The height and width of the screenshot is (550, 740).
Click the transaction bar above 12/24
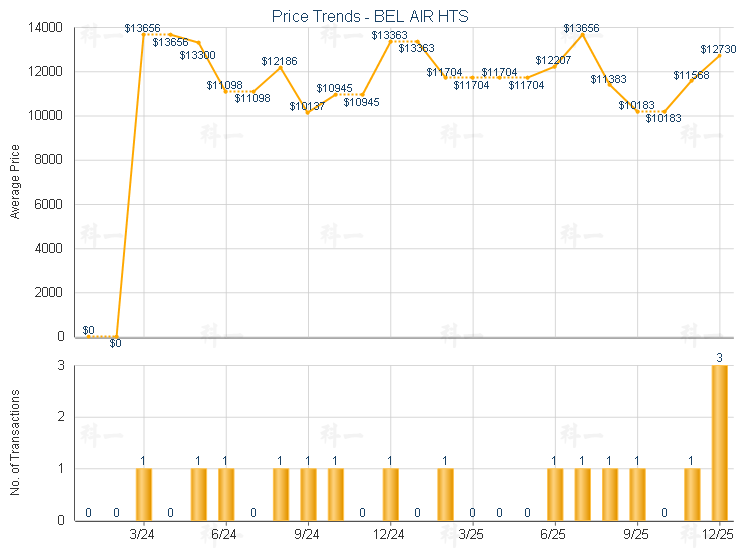(x=390, y=493)
